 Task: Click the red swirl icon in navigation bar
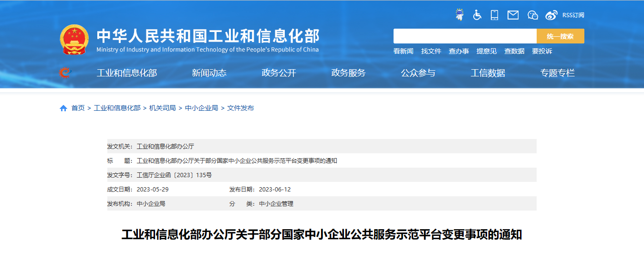64,73
